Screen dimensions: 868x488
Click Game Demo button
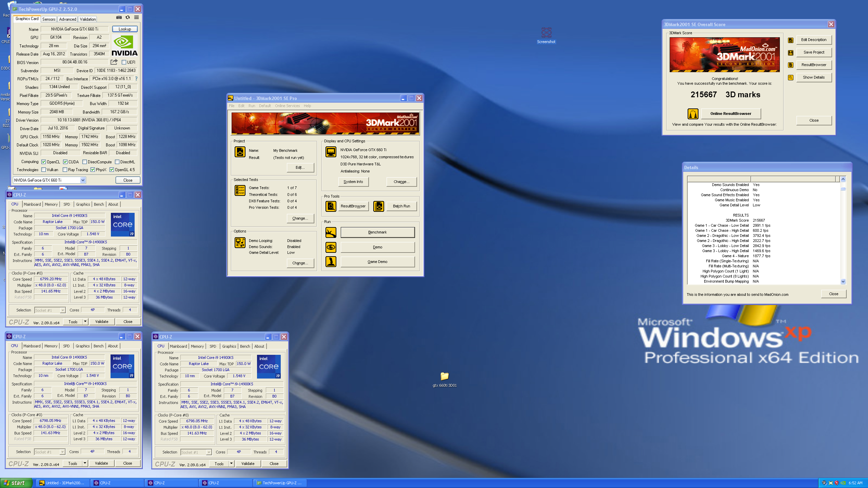pos(377,262)
